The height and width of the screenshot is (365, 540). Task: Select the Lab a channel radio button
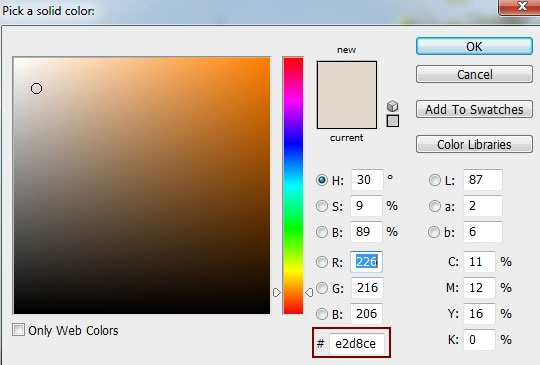point(435,206)
